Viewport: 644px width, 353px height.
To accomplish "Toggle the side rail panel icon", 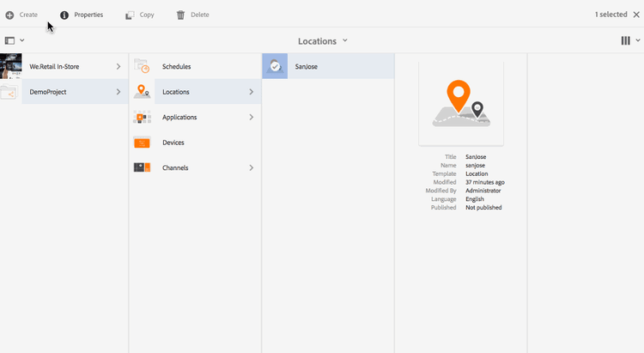I will (9, 40).
